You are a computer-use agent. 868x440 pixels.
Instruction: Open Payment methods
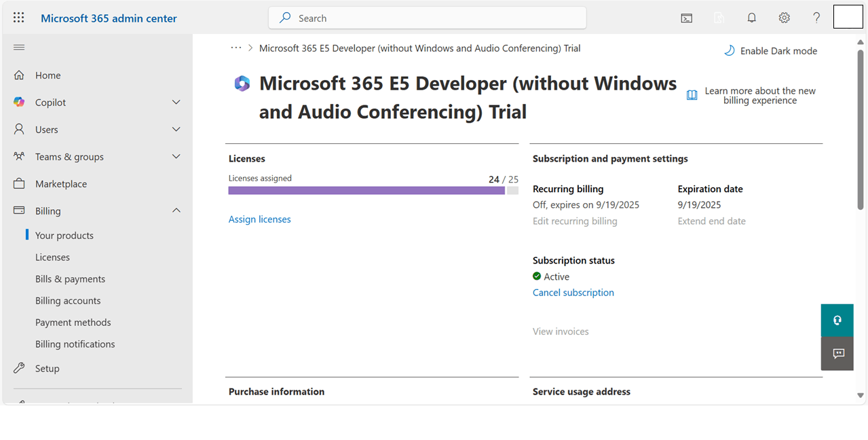[73, 323]
